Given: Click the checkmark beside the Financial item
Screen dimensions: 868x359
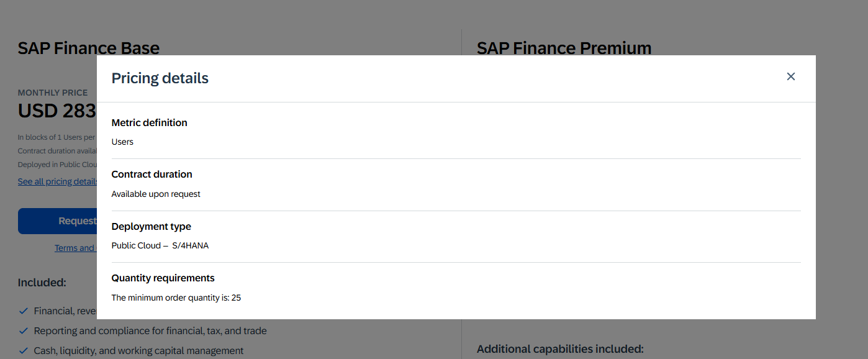Looking at the screenshot, I should [x=24, y=311].
